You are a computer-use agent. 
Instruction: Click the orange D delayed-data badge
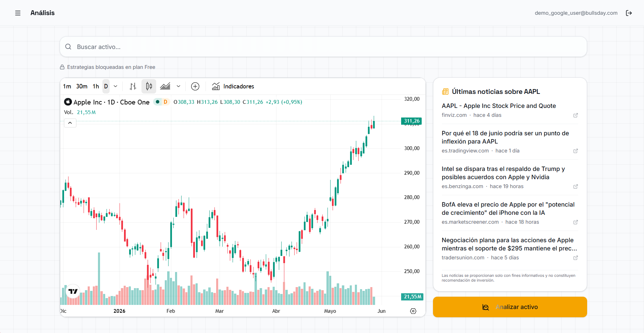tap(165, 102)
